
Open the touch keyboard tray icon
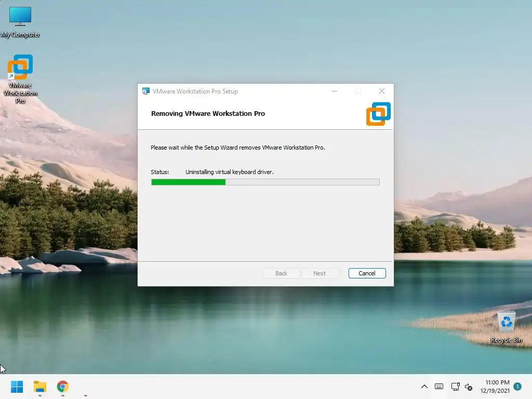coord(439,387)
